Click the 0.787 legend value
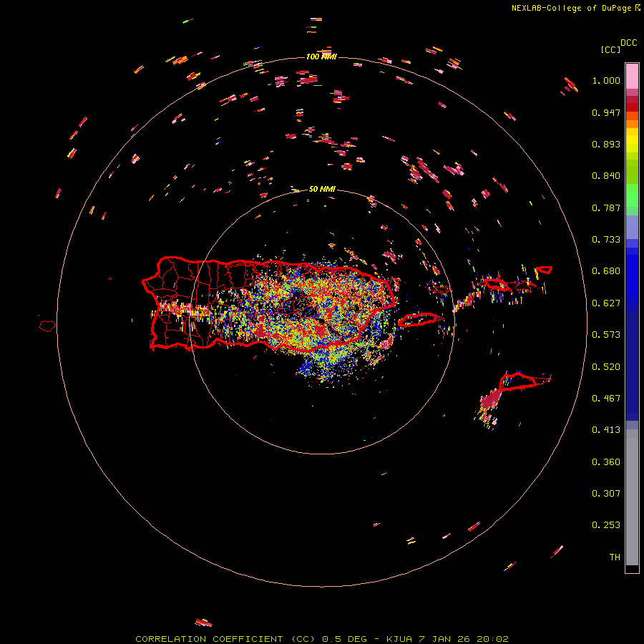This screenshot has width=644, height=644. click(606, 208)
